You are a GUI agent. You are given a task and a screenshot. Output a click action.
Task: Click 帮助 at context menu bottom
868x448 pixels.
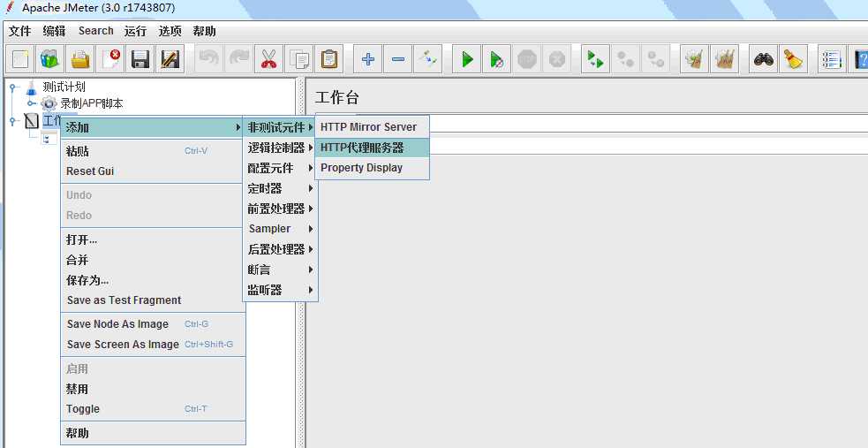(x=153, y=433)
